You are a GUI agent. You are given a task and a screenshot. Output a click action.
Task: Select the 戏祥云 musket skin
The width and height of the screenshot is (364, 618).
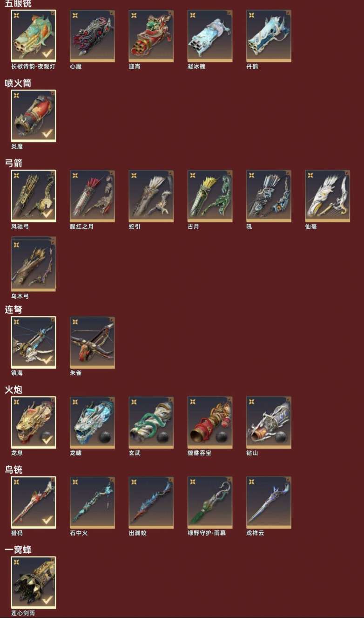pyautogui.click(x=269, y=503)
